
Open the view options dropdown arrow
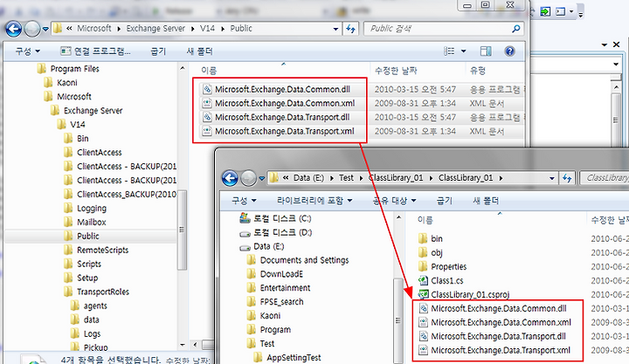pyautogui.click(x=463, y=51)
